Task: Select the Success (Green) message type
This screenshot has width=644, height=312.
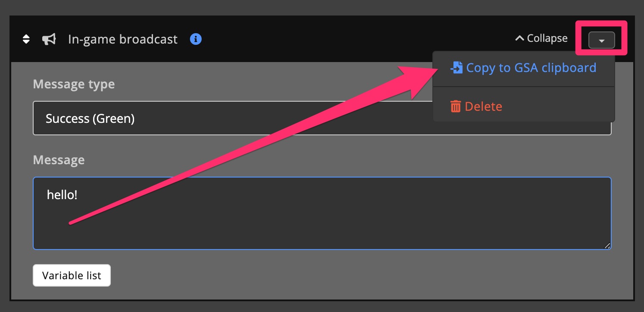Action: pos(91,118)
